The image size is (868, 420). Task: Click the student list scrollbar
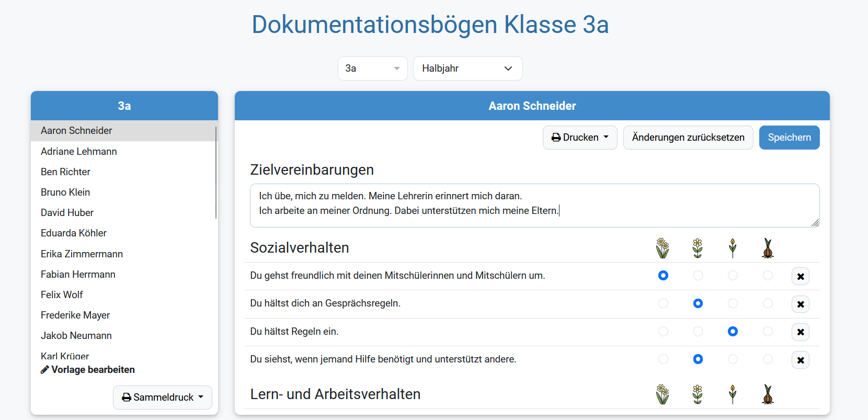(216, 172)
